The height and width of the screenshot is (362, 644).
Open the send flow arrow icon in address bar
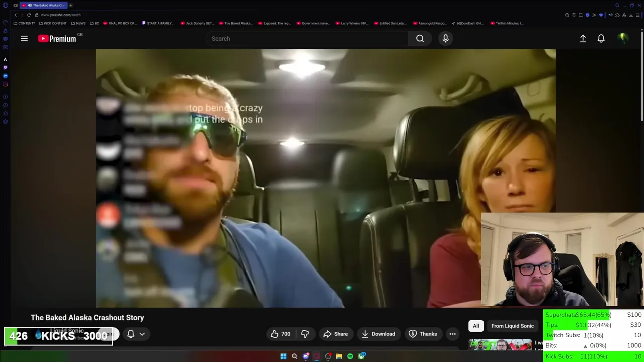(x=594, y=15)
